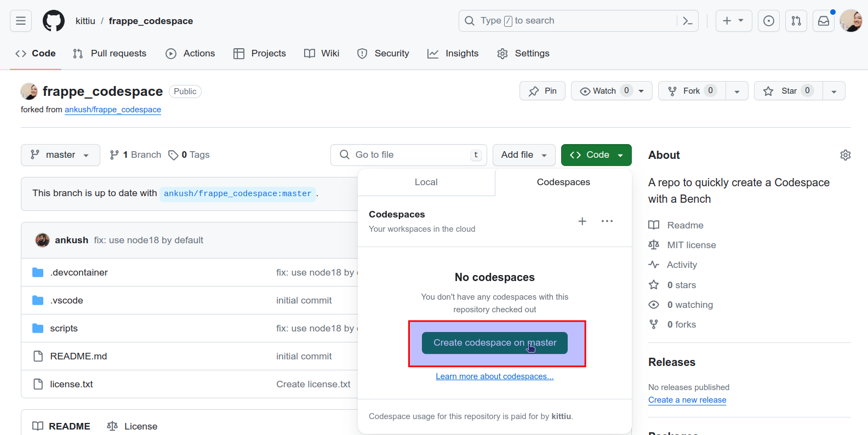View the 0 watching link
The height and width of the screenshot is (435, 868).
(681, 305)
